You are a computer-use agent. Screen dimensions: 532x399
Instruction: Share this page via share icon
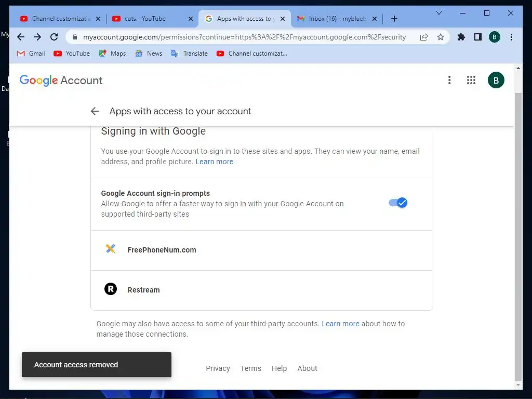point(424,37)
